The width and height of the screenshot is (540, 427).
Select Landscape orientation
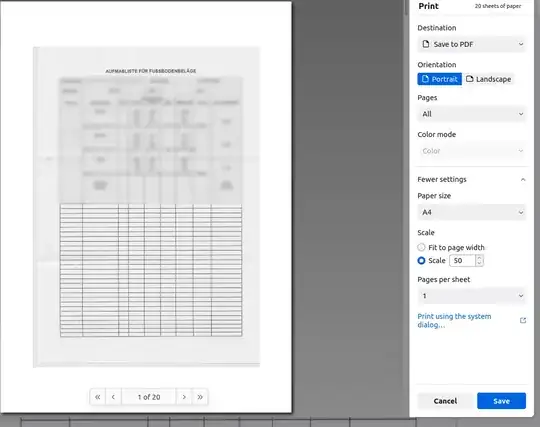click(488, 79)
